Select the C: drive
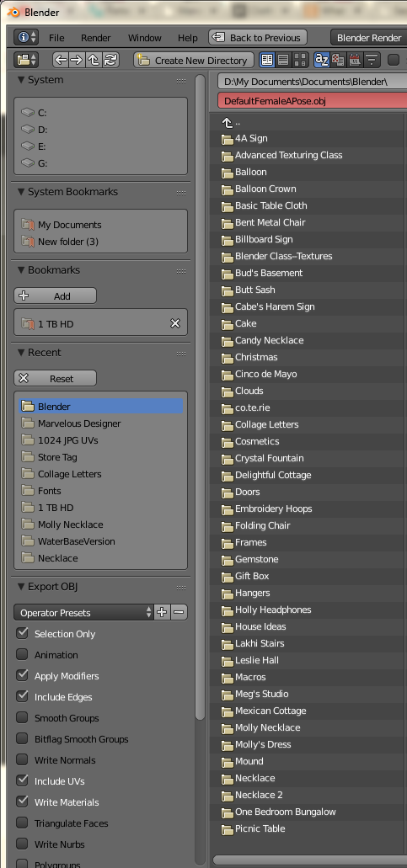407x868 pixels. pyautogui.click(x=101, y=113)
